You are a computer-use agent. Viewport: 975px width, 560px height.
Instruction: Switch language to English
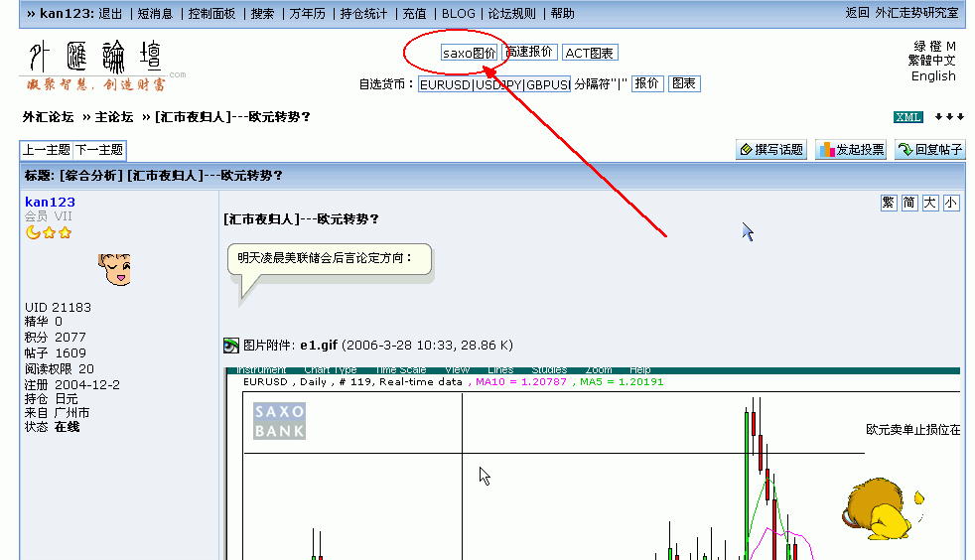coord(933,75)
